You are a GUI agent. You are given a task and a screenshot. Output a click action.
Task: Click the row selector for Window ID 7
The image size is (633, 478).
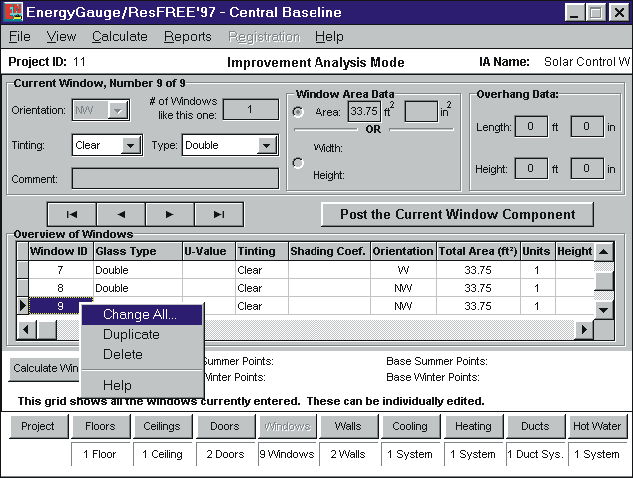point(23,270)
